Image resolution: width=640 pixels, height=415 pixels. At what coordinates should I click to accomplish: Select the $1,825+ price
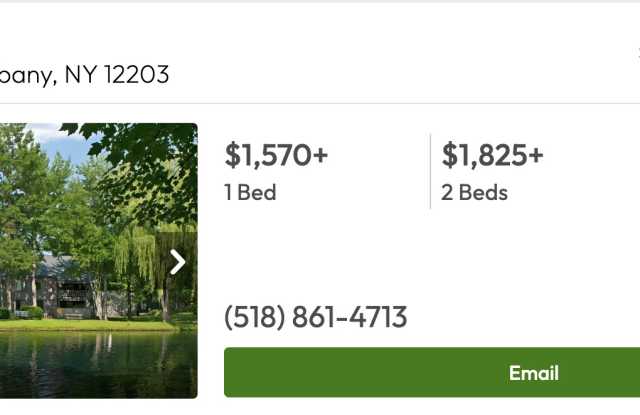point(492,155)
